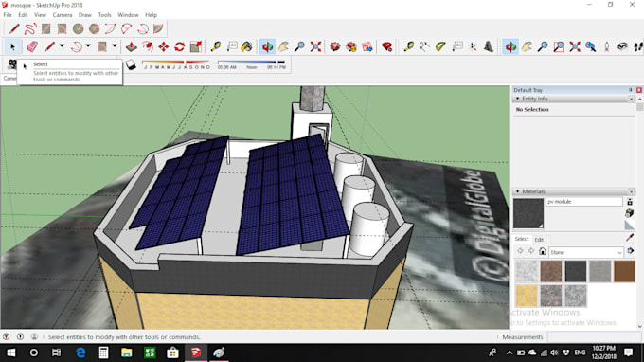The image size is (644, 362).
Task: Select the Line tool in the top drawing toolbar
Action: 14,28
